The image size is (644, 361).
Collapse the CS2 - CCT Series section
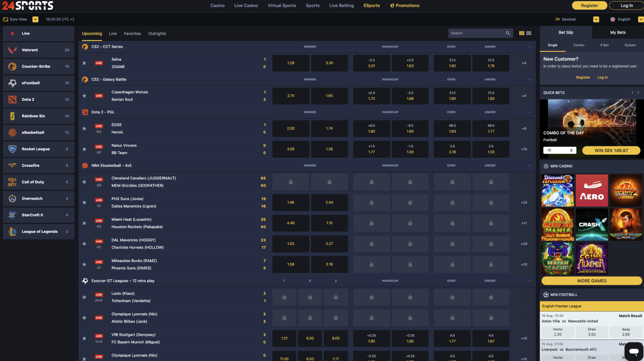pos(529,47)
